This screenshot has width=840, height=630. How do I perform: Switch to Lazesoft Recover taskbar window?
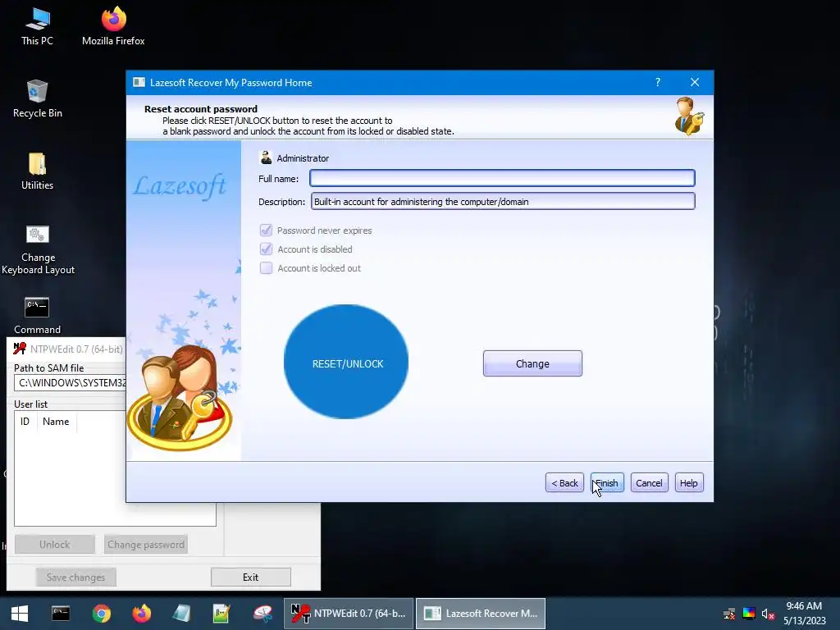coord(481,614)
